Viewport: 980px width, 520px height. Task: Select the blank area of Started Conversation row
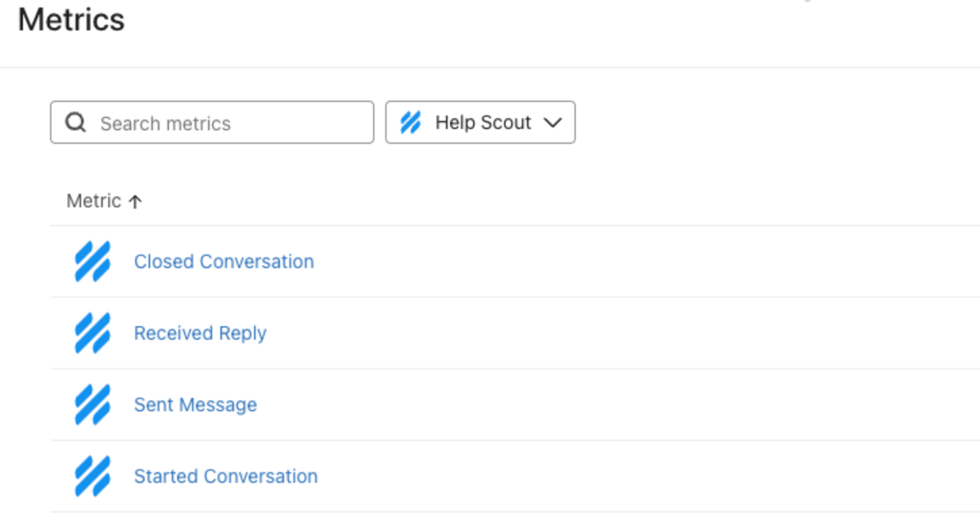click(x=608, y=476)
